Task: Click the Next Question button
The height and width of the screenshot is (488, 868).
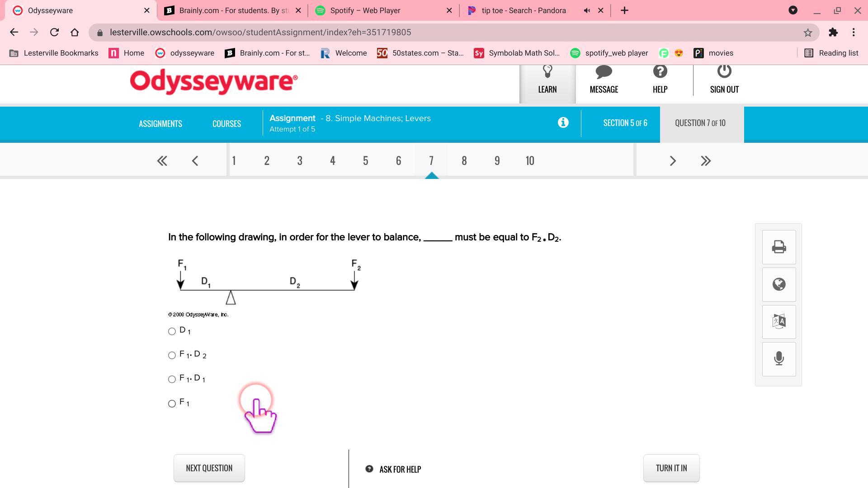Action: 209,468
